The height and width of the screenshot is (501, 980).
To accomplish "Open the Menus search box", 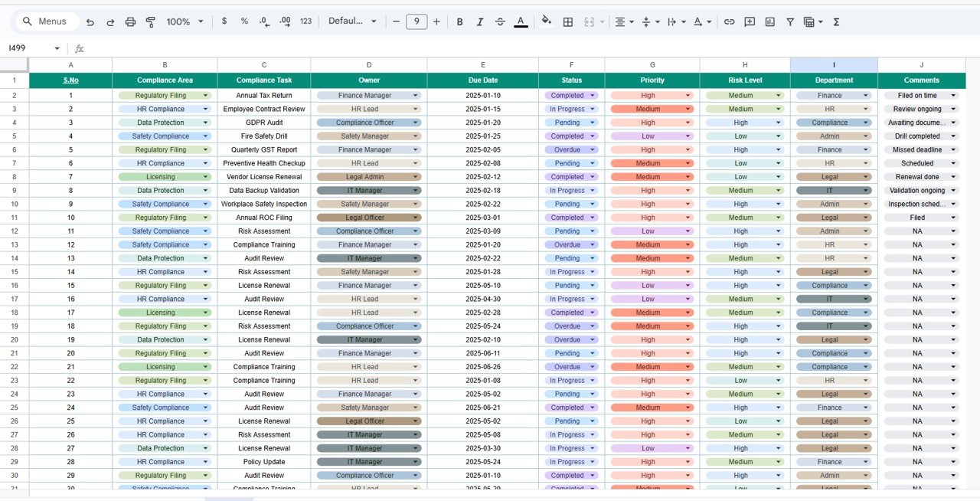I will coord(46,21).
